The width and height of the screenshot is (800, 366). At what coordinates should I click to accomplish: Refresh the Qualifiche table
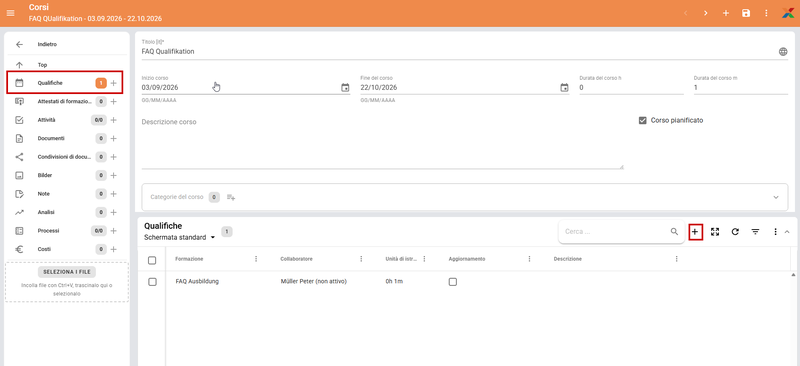(x=735, y=232)
